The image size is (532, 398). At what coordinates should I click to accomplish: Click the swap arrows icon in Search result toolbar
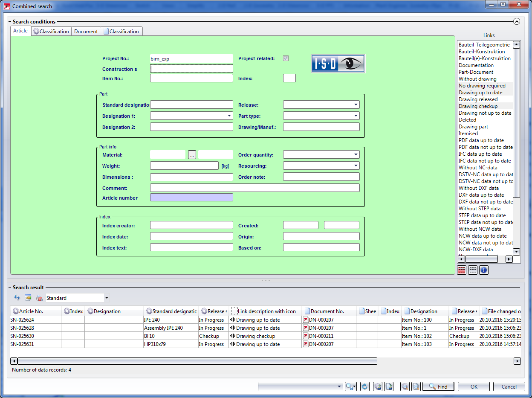click(x=17, y=298)
